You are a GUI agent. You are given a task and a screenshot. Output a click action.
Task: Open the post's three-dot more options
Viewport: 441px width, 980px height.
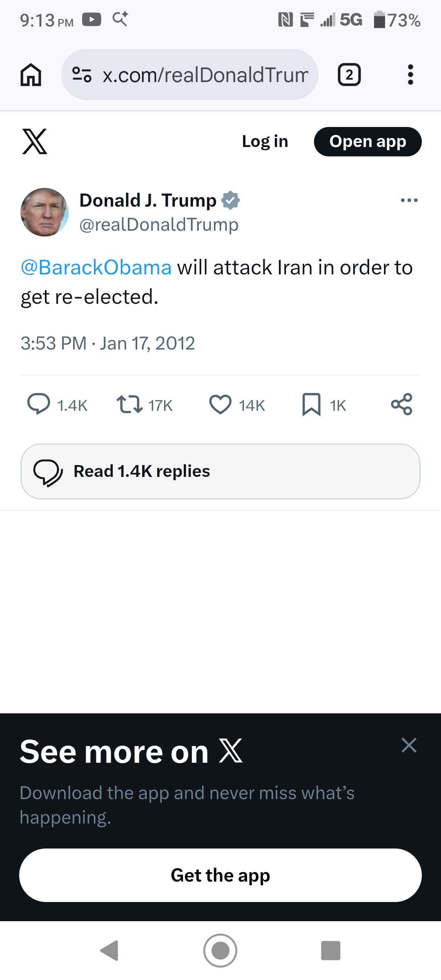click(409, 200)
